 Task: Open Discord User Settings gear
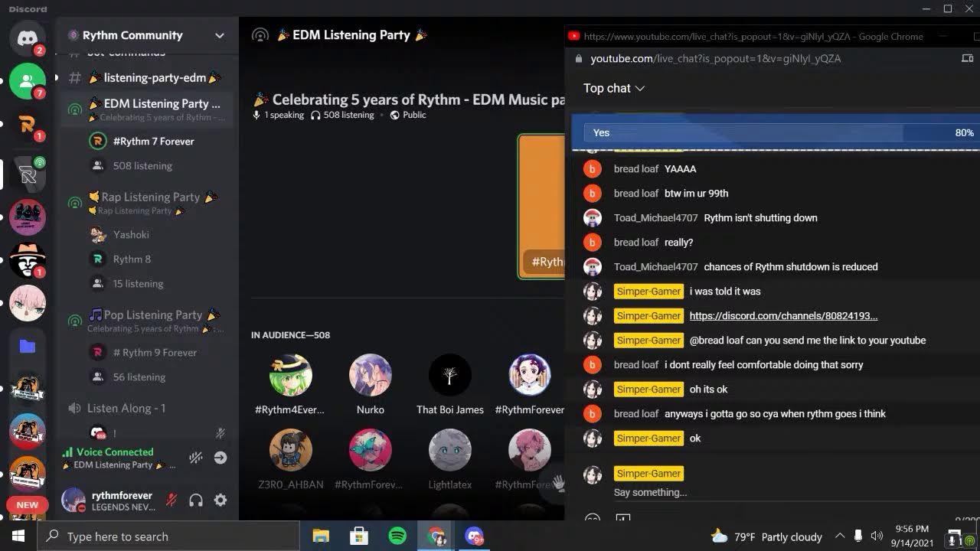pyautogui.click(x=220, y=500)
